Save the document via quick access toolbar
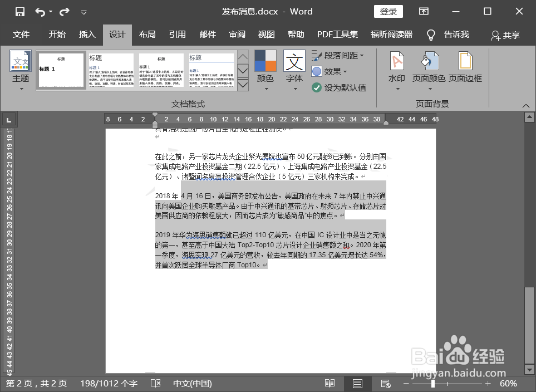536x392 pixels. tap(20, 11)
